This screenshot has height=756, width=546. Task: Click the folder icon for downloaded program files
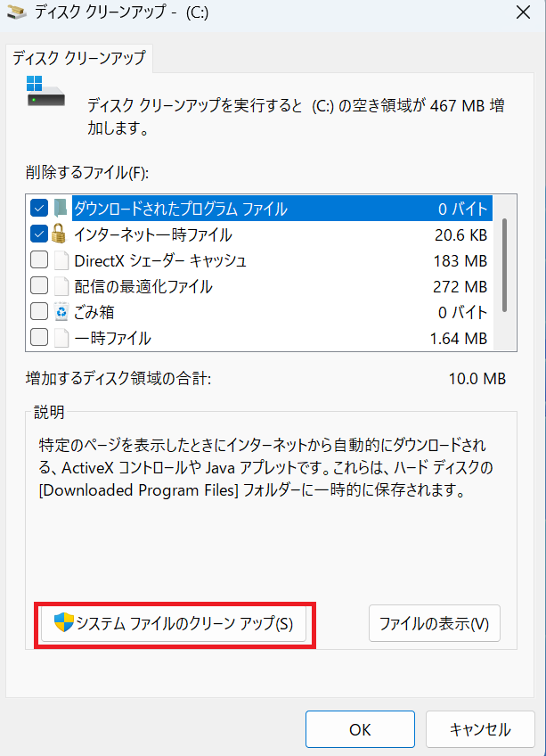click(x=60, y=209)
